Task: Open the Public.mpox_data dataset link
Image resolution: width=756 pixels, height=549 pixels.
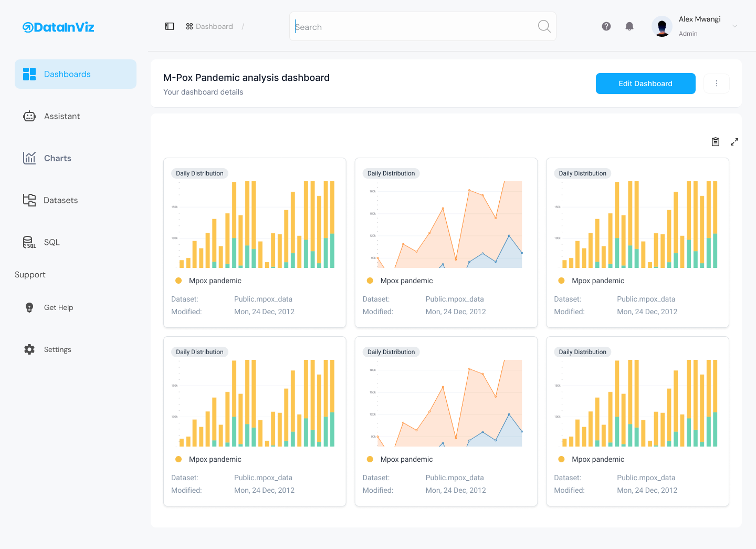Action: (263, 298)
